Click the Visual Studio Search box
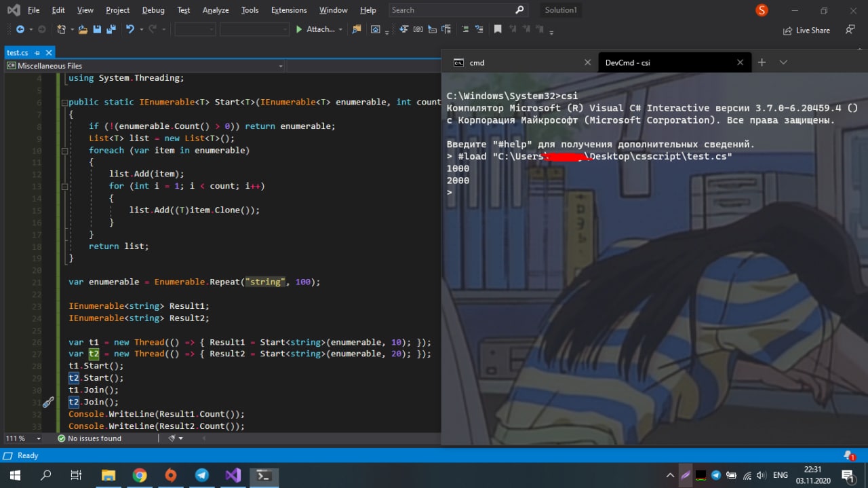 click(458, 10)
